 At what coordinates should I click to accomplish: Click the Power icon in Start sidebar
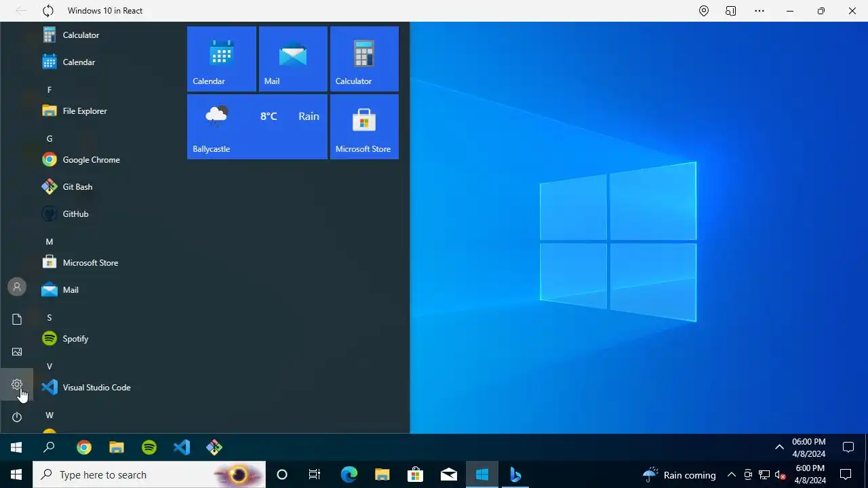17,417
